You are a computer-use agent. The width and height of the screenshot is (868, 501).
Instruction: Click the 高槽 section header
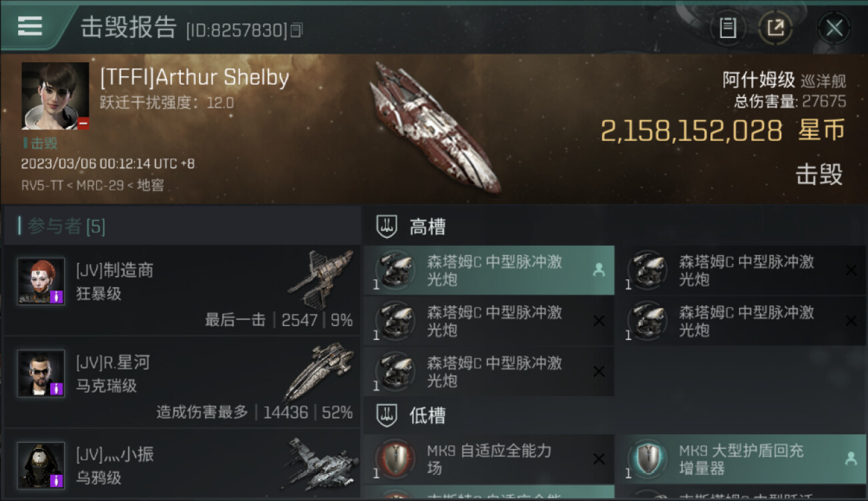(x=427, y=227)
